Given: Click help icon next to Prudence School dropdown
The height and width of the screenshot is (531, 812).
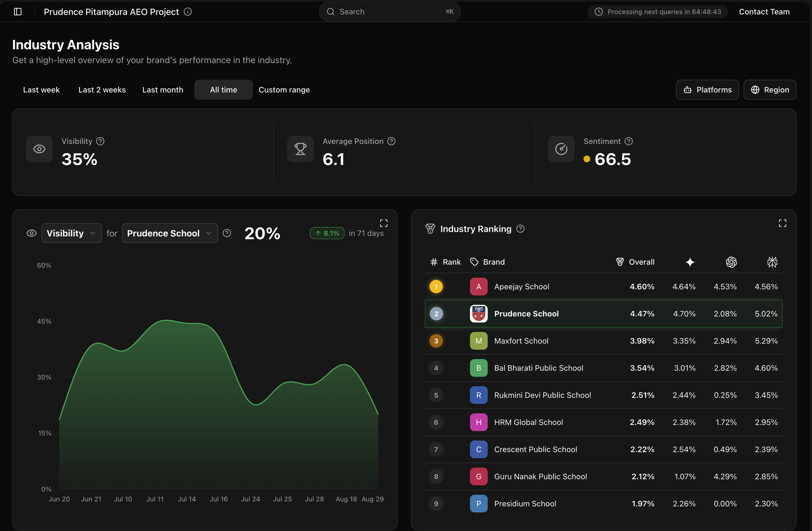Looking at the screenshot, I should 227,233.
